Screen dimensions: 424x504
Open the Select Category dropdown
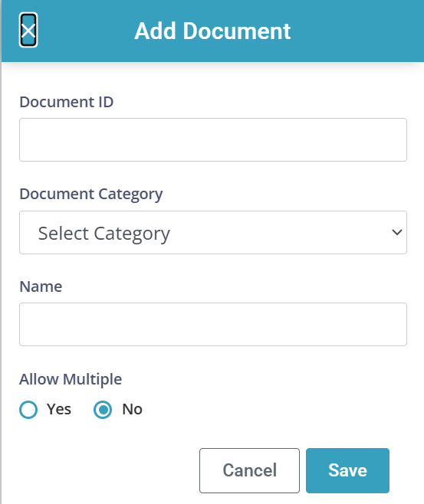[213, 232]
